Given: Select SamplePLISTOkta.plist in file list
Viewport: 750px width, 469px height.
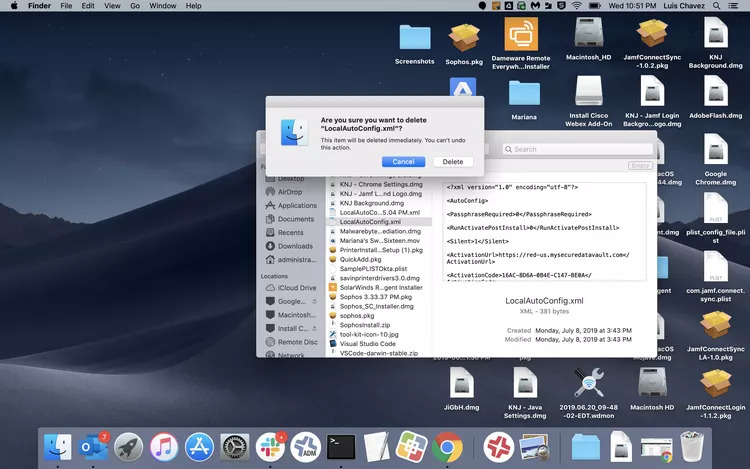Looking at the screenshot, I should click(373, 269).
